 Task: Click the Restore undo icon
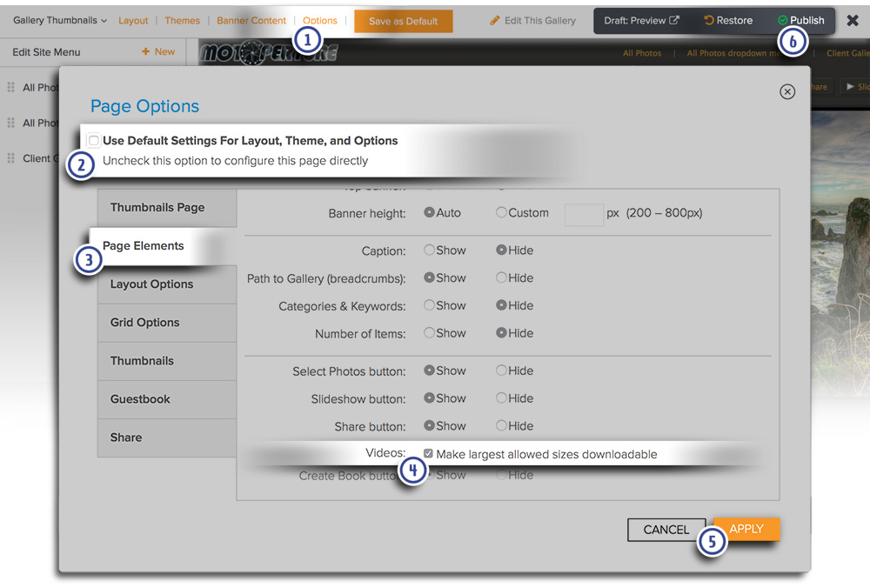pos(708,20)
